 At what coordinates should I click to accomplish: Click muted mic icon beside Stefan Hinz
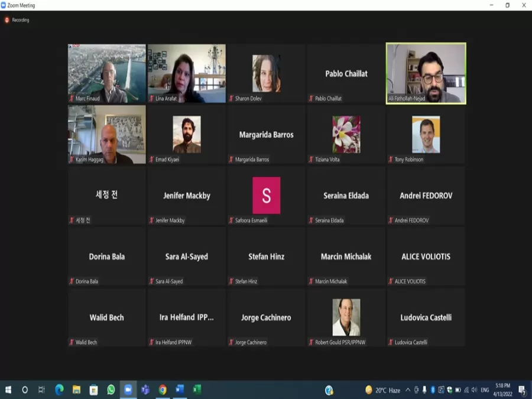coord(231,281)
